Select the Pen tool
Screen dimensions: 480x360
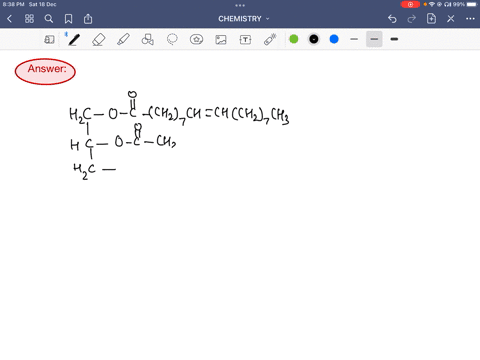[74, 40]
